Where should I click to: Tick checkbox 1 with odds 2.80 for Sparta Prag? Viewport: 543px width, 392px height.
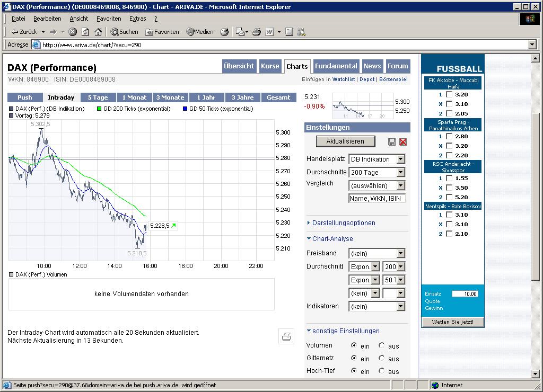[449, 136]
